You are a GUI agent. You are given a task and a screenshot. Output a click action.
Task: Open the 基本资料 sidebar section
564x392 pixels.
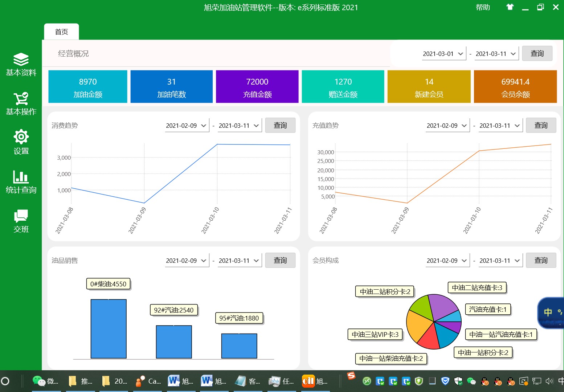coord(21,65)
